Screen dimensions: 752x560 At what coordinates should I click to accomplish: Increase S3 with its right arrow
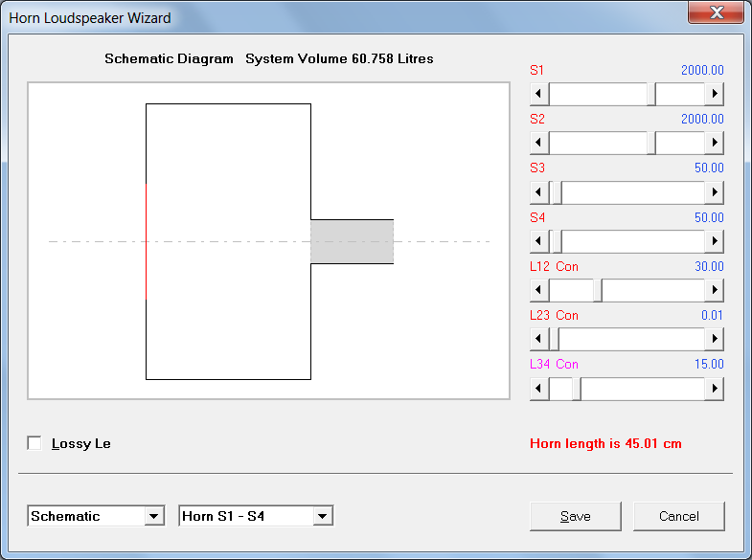click(714, 192)
